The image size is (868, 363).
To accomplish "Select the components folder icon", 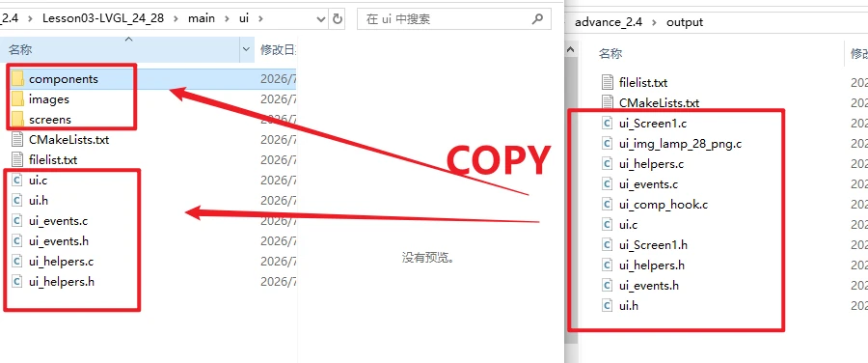I will tap(17, 79).
